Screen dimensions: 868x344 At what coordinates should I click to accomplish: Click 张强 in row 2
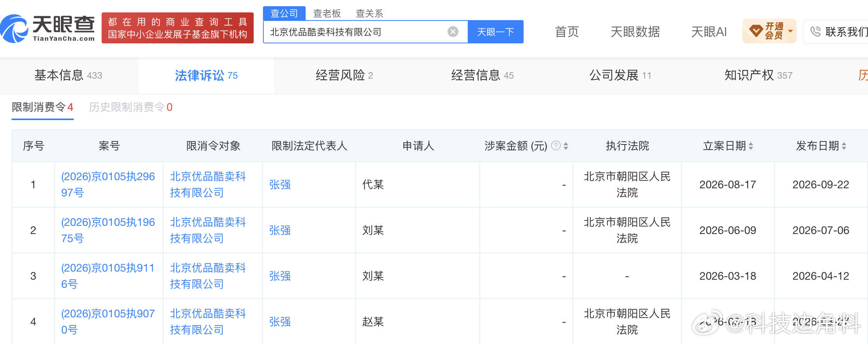[280, 230]
